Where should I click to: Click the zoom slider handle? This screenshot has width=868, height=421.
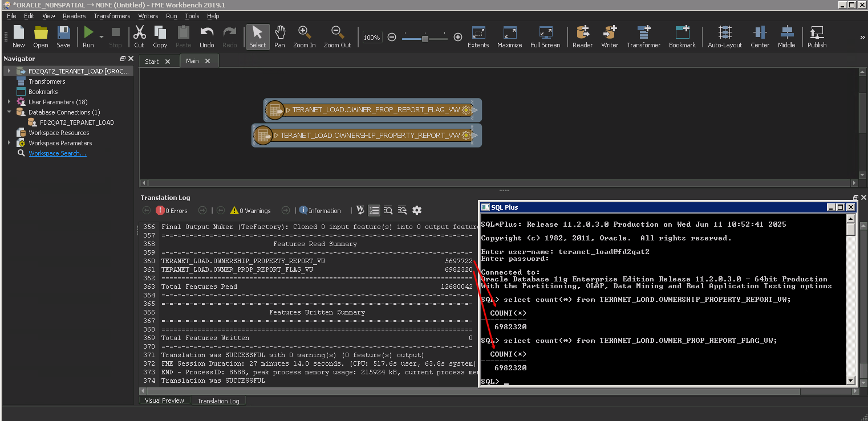pos(425,38)
